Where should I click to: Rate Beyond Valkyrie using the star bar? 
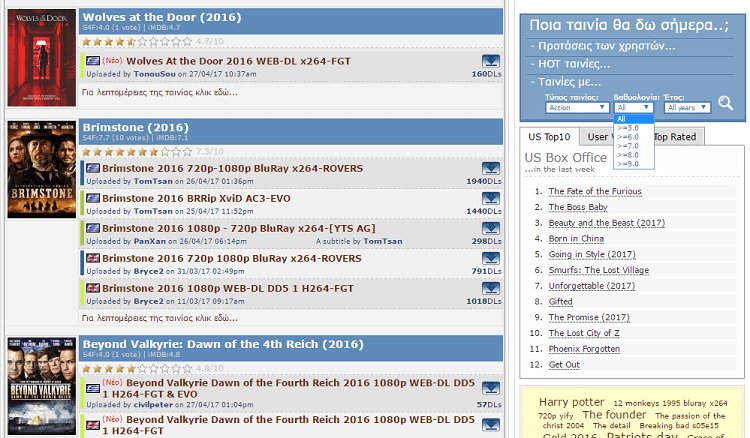pos(137,369)
